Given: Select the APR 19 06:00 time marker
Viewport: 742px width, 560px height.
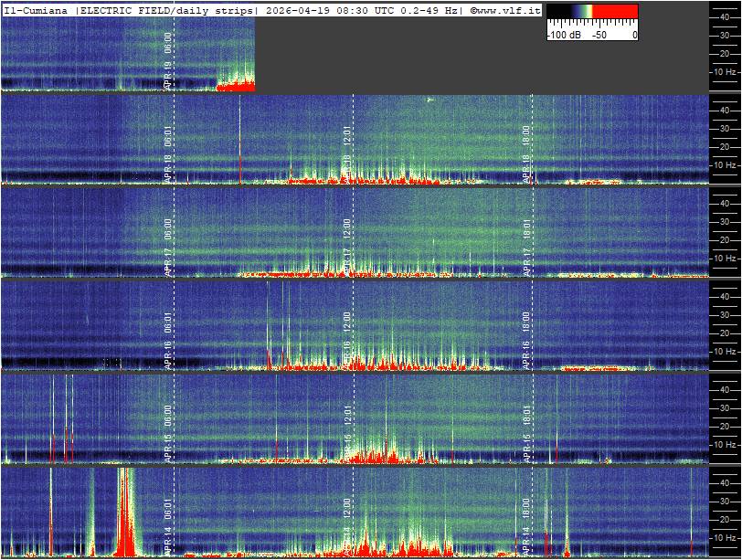Looking at the screenshot, I should [167, 61].
